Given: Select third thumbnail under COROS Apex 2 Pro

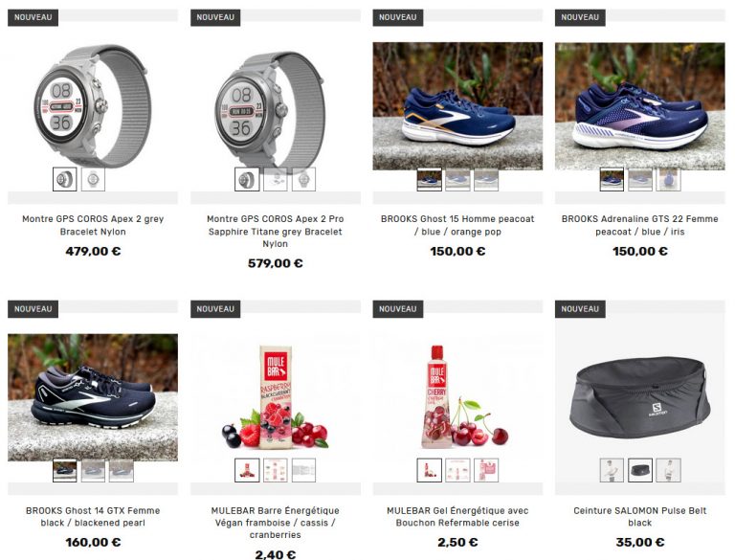Looking at the screenshot, I should click(x=303, y=179).
